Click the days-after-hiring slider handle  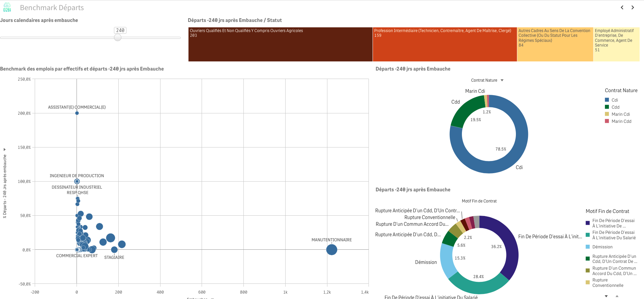click(118, 38)
